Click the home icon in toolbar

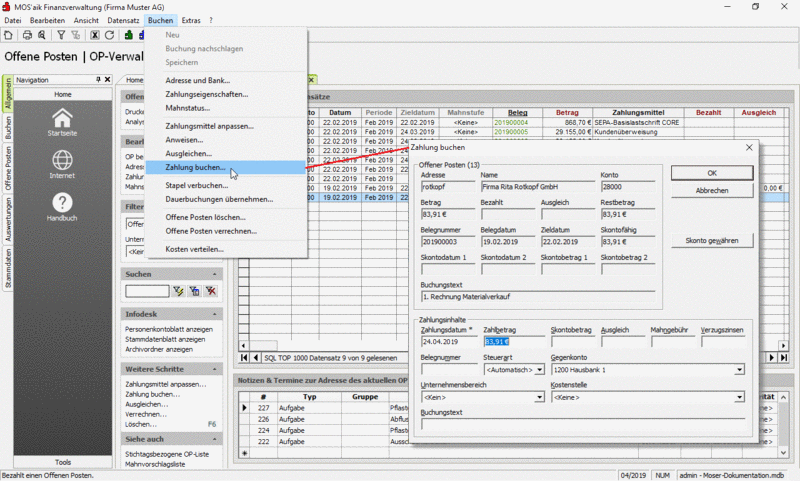click(x=8, y=35)
